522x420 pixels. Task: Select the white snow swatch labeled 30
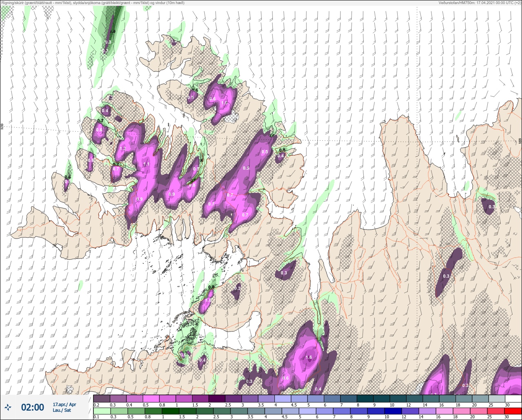[513, 398]
